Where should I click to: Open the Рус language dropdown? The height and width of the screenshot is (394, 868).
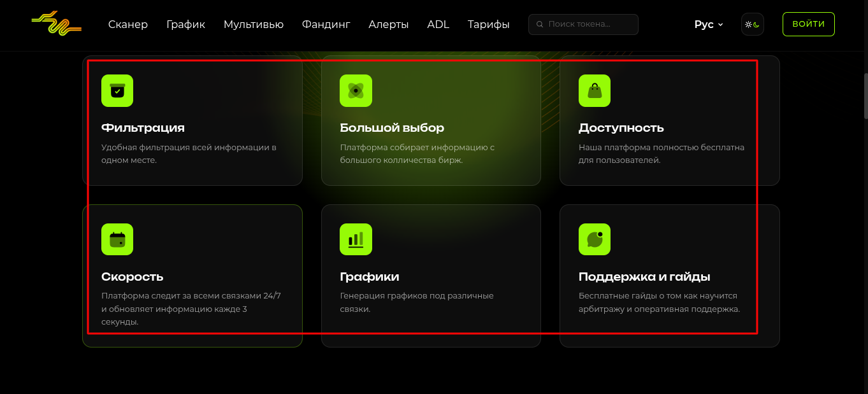[x=709, y=24]
